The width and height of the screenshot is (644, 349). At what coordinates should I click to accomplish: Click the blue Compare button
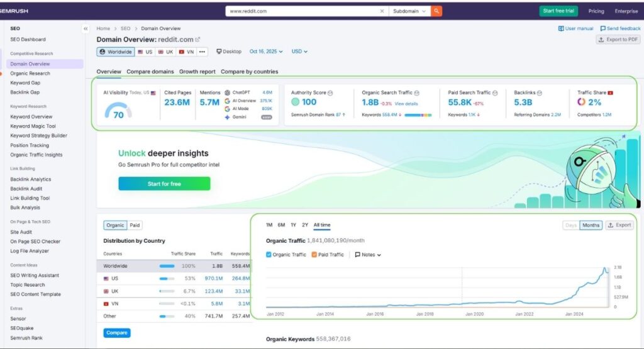coord(116,333)
